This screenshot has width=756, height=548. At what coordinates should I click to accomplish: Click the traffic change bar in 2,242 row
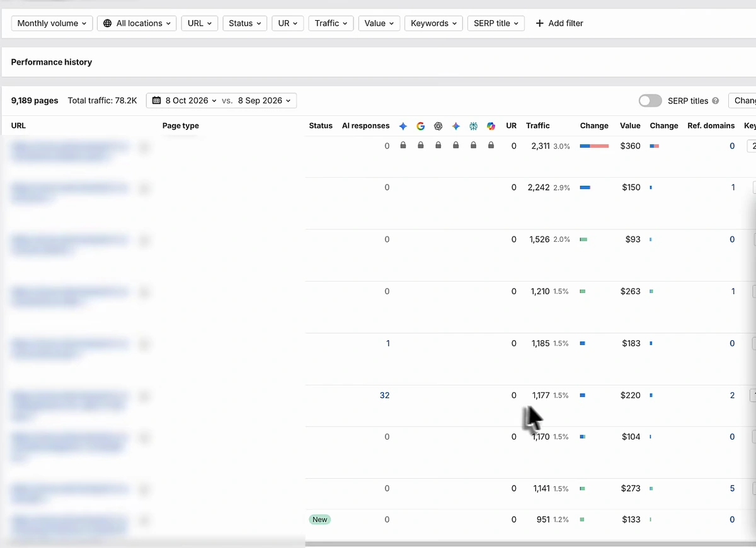pyautogui.click(x=585, y=188)
